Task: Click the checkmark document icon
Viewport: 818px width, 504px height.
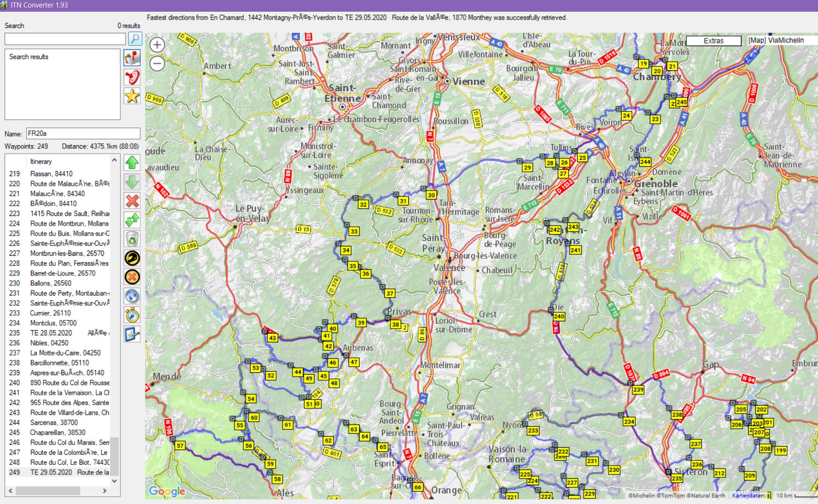Action: click(x=132, y=334)
